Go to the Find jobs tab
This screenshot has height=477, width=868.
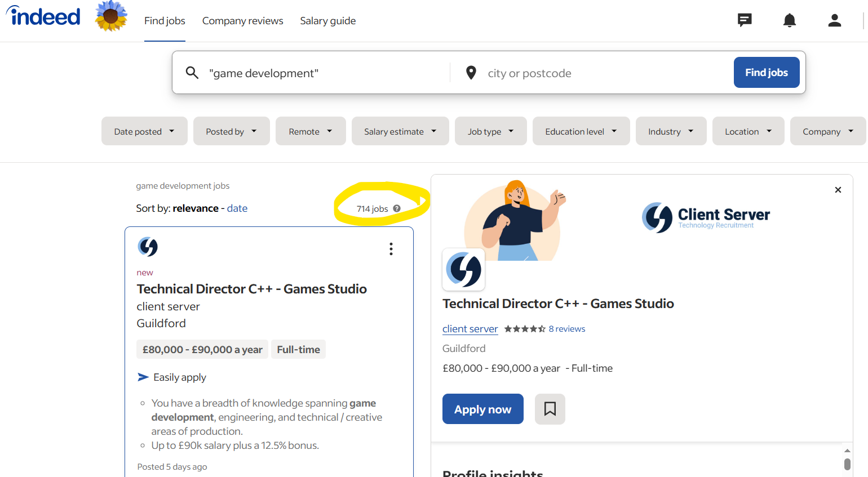[165, 21]
